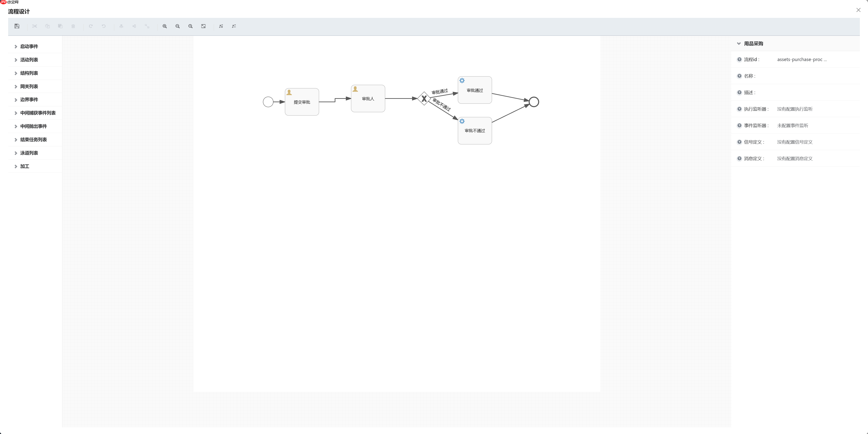Image resolution: width=868 pixels, height=434 pixels.
Task: Click the 审批不通过 service task node
Action: (x=474, y=130)
